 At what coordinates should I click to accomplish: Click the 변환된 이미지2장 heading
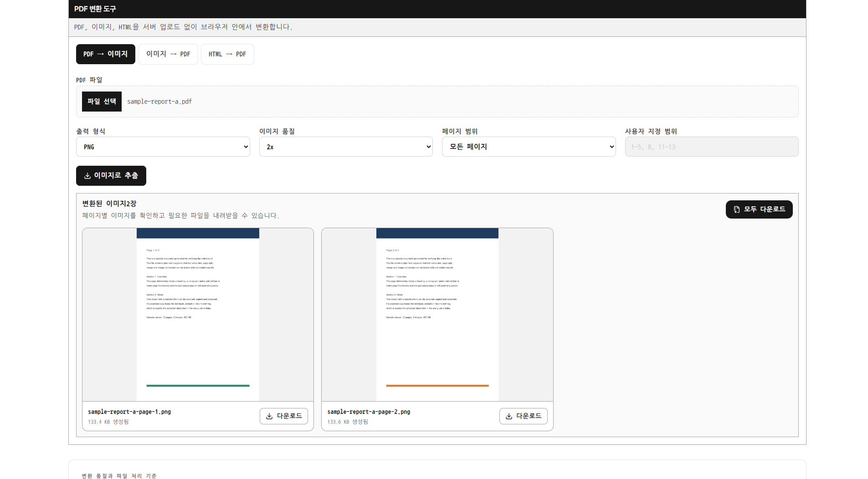[109, 204]
